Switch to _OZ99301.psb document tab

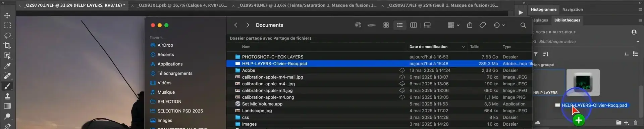[181, 5]
